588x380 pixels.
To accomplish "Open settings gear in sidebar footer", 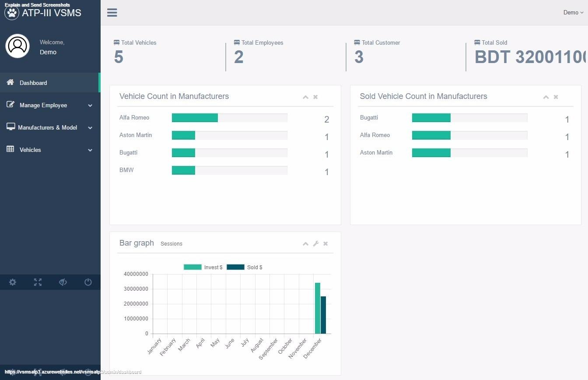I will 13,282.
